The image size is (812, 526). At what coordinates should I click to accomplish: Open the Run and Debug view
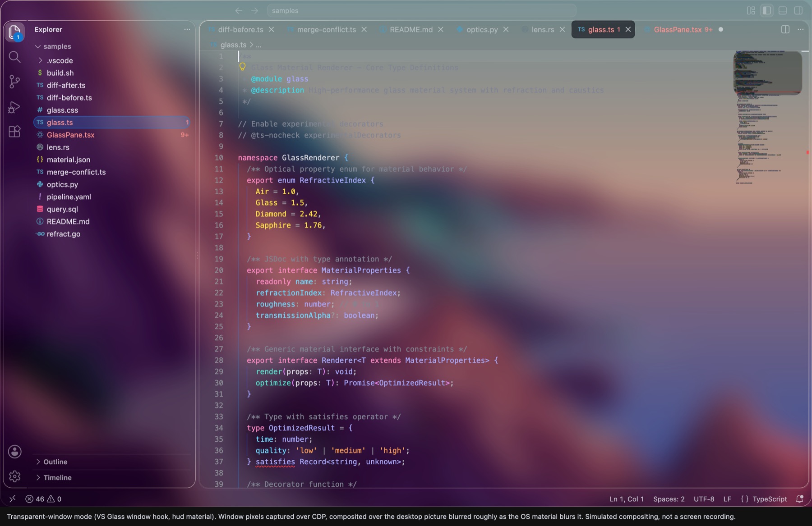tap(14, 107)
